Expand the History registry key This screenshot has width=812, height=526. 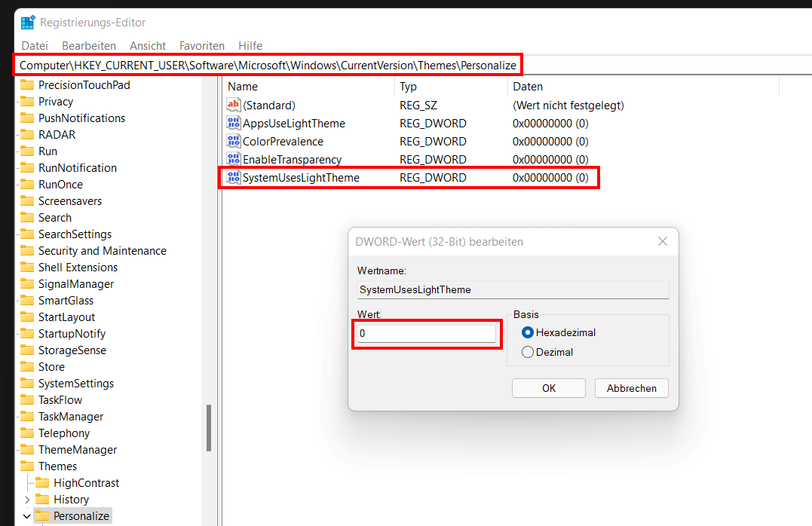pyautogui.click(x=29, y=499)
